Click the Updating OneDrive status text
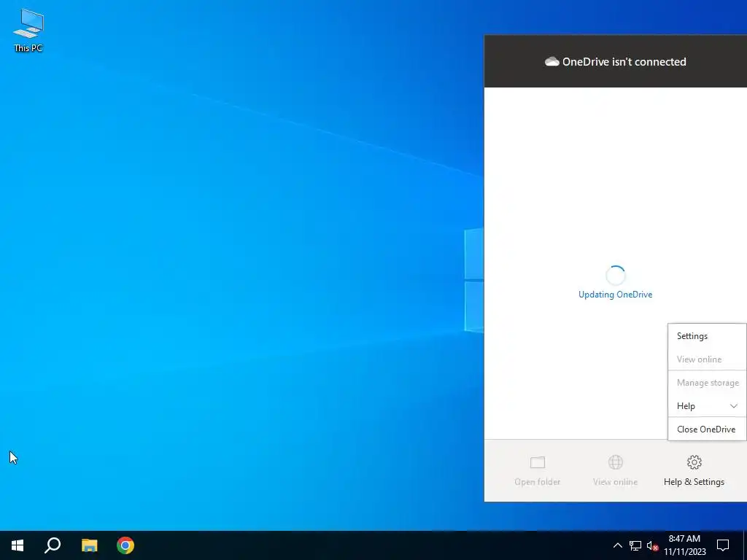The width and height of the screenshot is (747, 560). click(615, 295)
